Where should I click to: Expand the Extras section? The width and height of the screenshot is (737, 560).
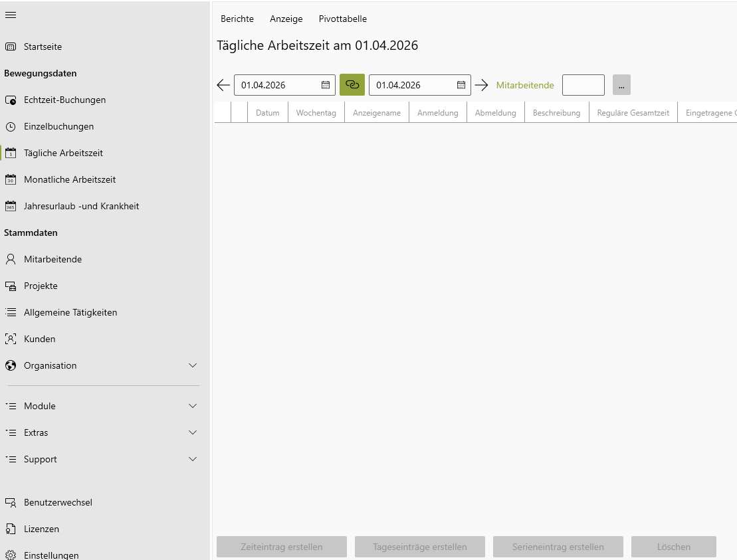[193, 432]
